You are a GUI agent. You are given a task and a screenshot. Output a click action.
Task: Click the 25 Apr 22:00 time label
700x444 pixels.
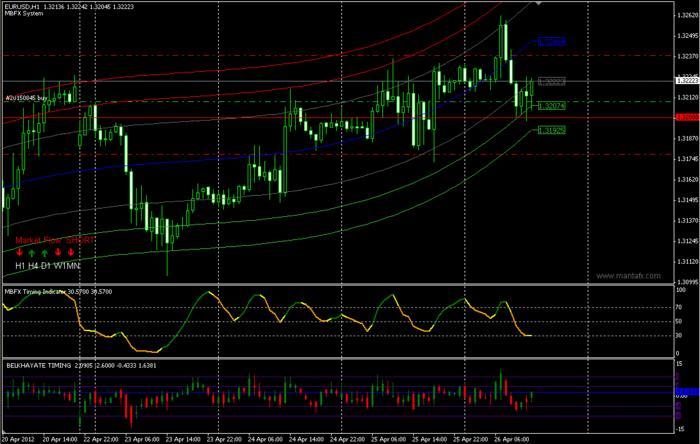coord(471,439)
